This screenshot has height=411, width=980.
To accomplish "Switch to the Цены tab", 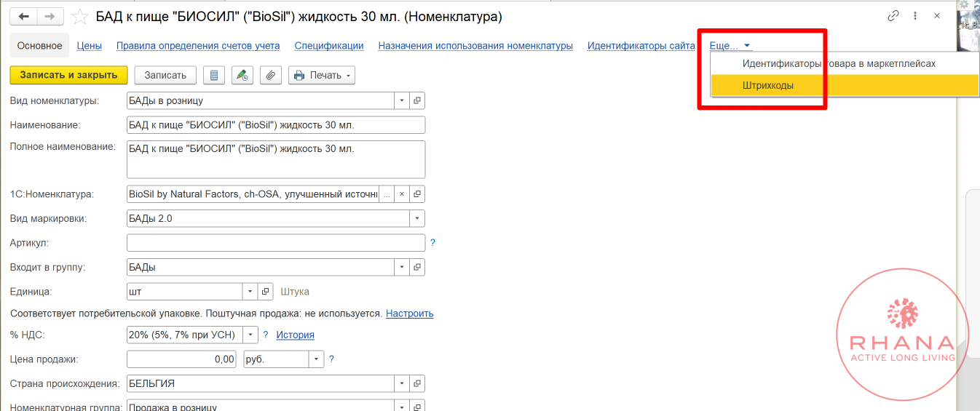I will (x=89, y=45).
